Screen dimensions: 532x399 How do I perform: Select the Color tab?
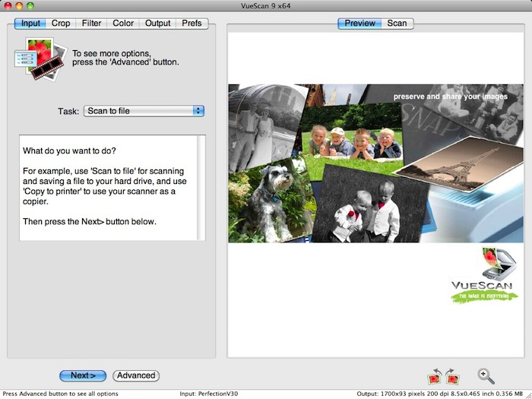coord(123,24)
